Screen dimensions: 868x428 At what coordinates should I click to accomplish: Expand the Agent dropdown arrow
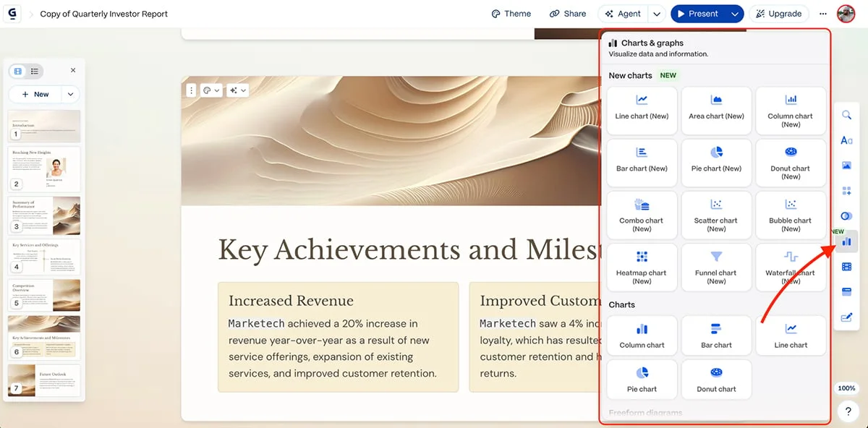coord(657,14)
